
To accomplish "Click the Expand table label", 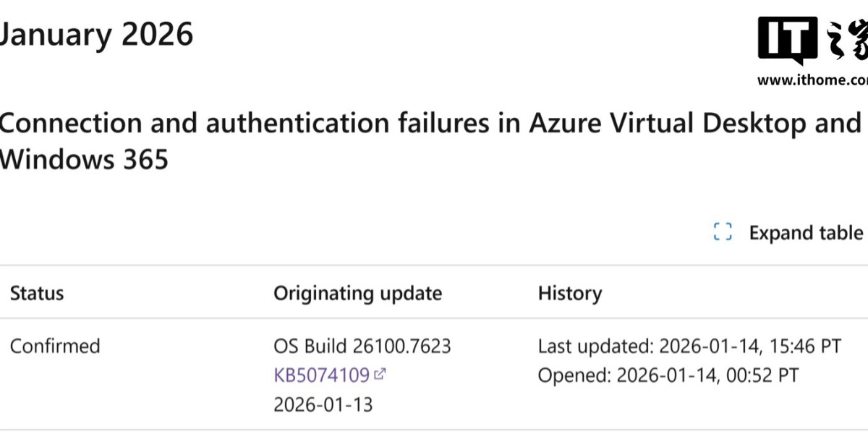I will click(805, 233).
